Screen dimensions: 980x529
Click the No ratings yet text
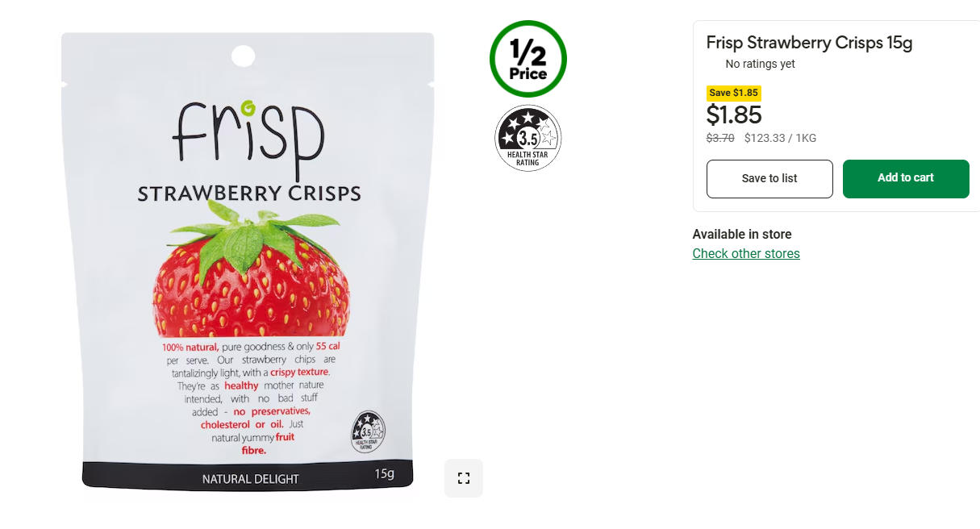760,64
